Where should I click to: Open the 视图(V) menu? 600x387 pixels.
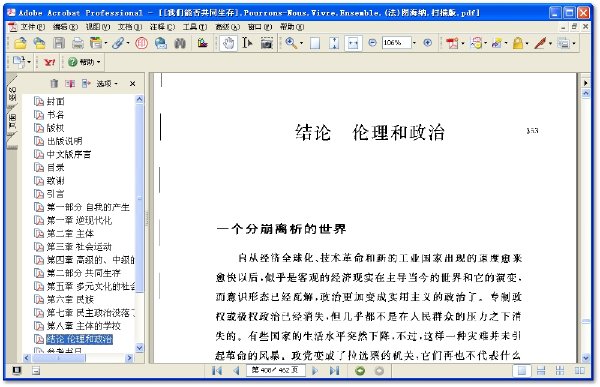(98, 27)
